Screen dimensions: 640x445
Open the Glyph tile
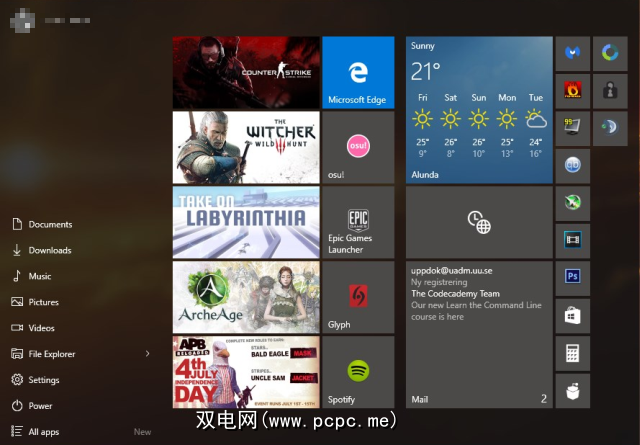pos(358,297)
